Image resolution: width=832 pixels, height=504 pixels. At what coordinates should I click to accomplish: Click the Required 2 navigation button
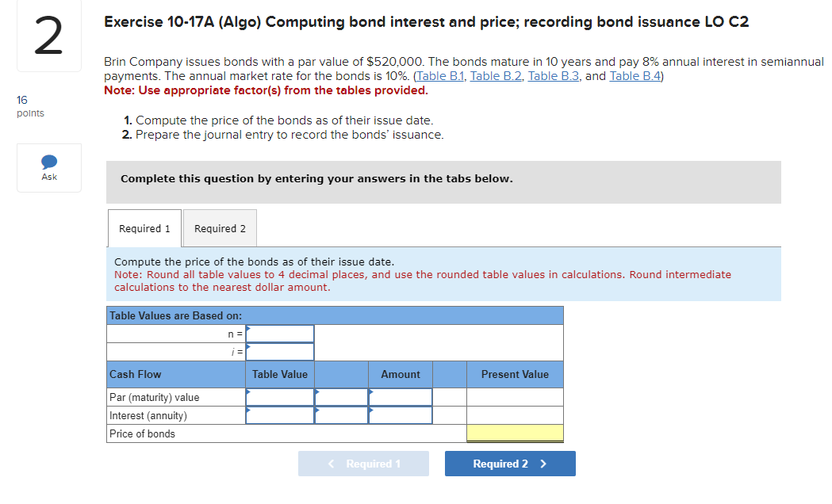[x=510, y=464]
